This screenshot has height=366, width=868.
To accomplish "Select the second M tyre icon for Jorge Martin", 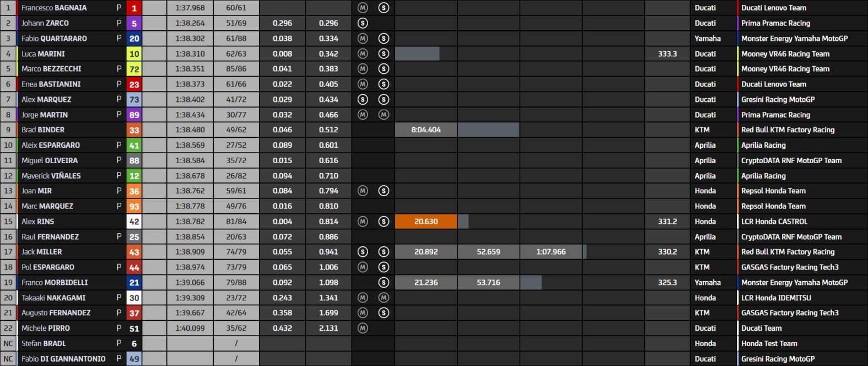I will coord(384,115).
